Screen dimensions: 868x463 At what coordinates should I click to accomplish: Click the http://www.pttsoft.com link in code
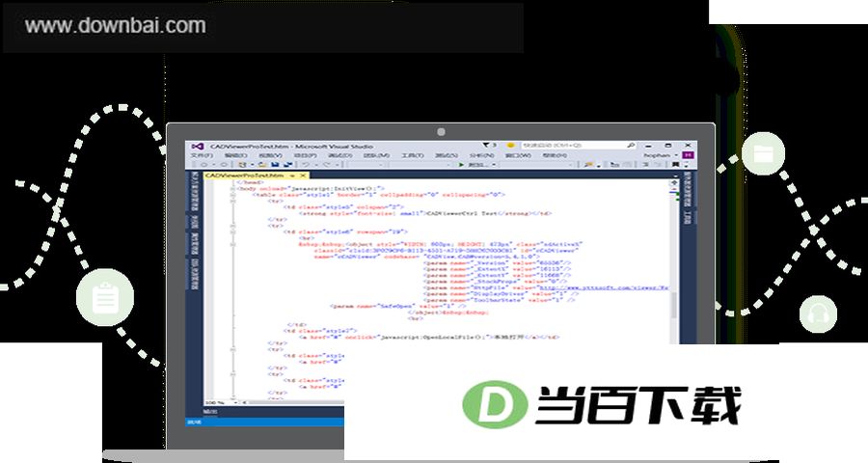pyautogui.click(x=605, y=287)
